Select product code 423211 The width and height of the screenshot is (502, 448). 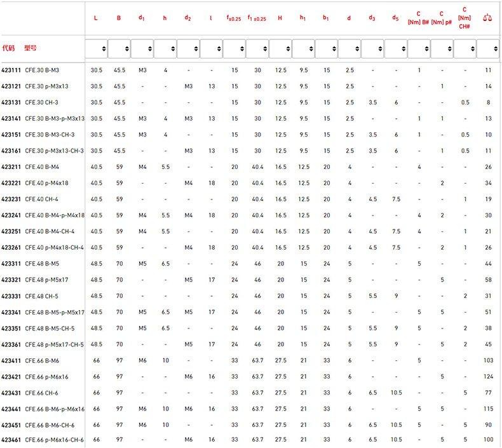click(x=10, y=166)
